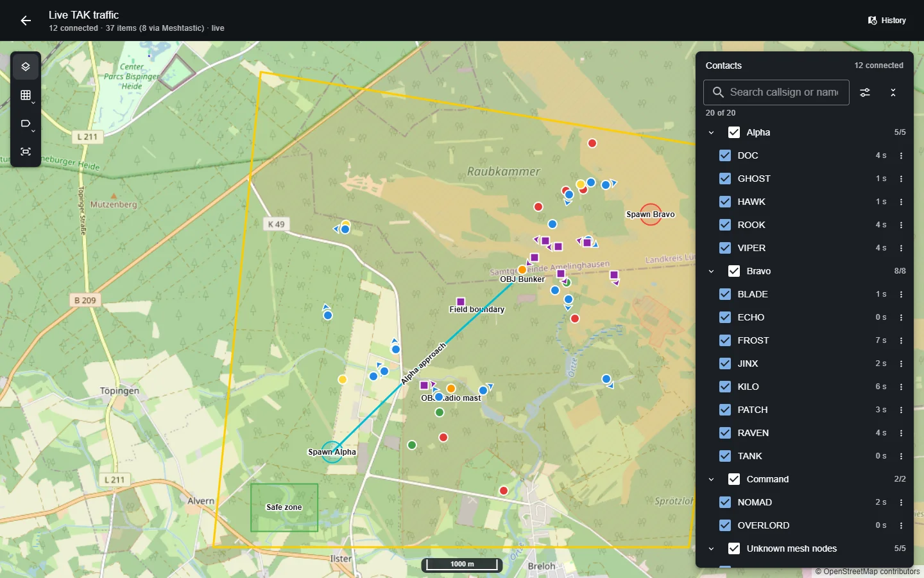Uncheck Unknown mesh nodes group checkbox

coord(734,548)
